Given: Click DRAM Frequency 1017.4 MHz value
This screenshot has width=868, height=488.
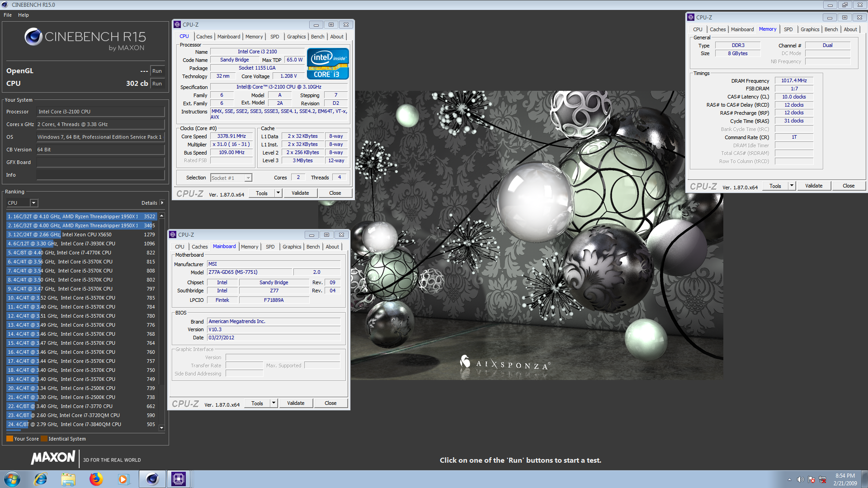Looking at the screenshot, I should pyautogui.click(x=794, y=81).
